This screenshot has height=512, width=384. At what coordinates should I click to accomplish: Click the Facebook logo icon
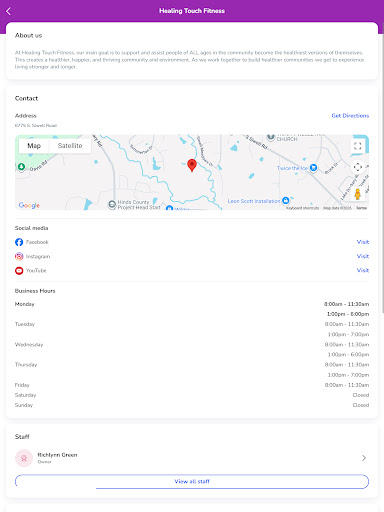[19, 242]
